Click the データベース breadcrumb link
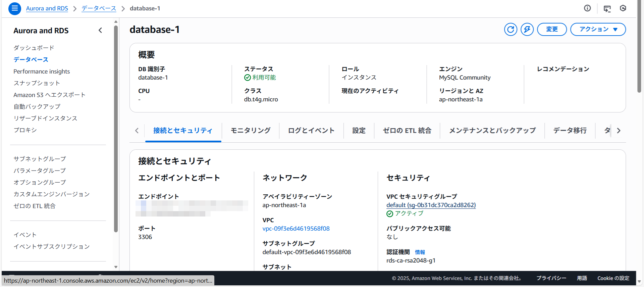This screenshot has height=287, width=644. [99, 8]
